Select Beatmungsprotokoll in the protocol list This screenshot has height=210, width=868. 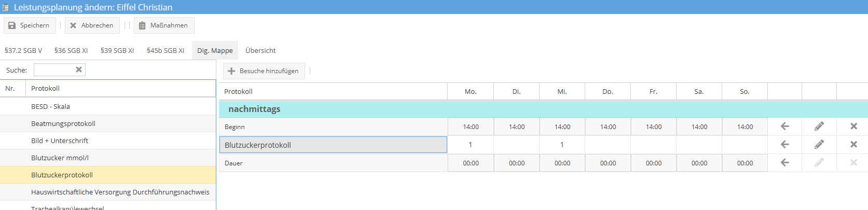63,123
